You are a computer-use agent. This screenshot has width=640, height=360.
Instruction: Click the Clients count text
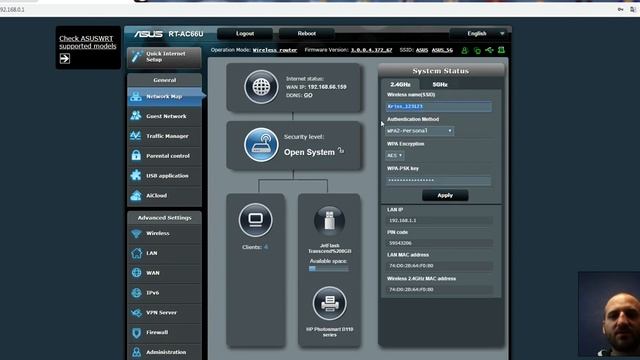click(255, 247)
